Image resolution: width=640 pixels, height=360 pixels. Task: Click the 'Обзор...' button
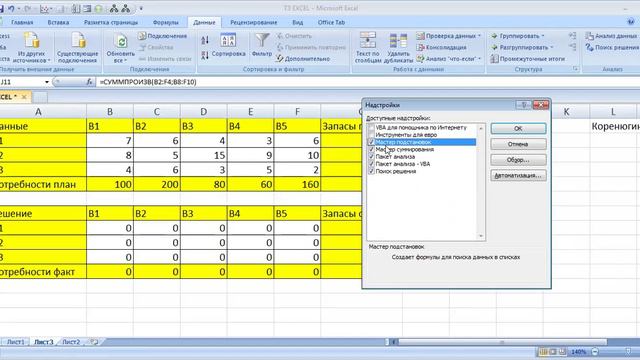click(x=518, y=160)
